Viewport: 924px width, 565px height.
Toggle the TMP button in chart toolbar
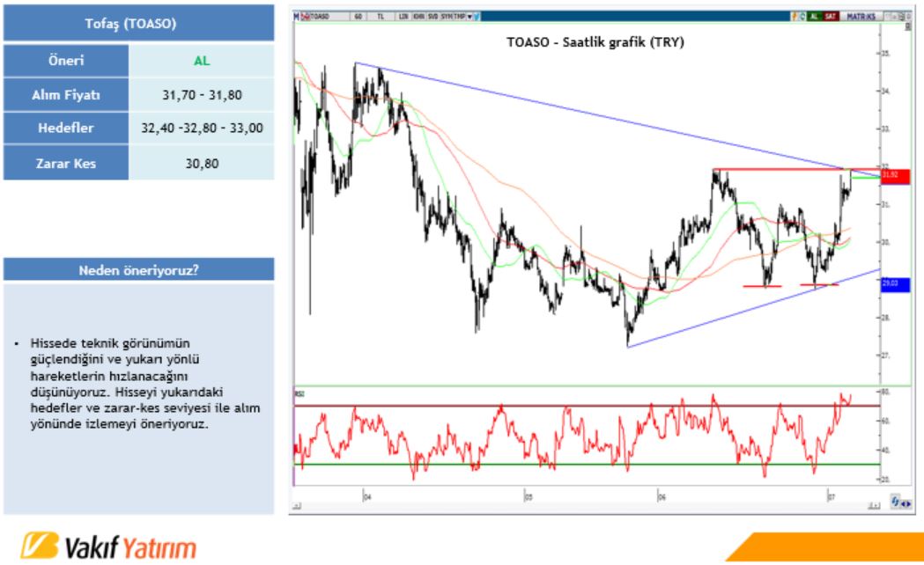click(460, 17)
